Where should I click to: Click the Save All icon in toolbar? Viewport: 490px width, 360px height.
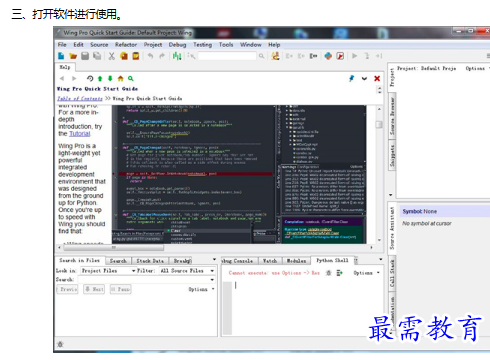click(97, 56)
